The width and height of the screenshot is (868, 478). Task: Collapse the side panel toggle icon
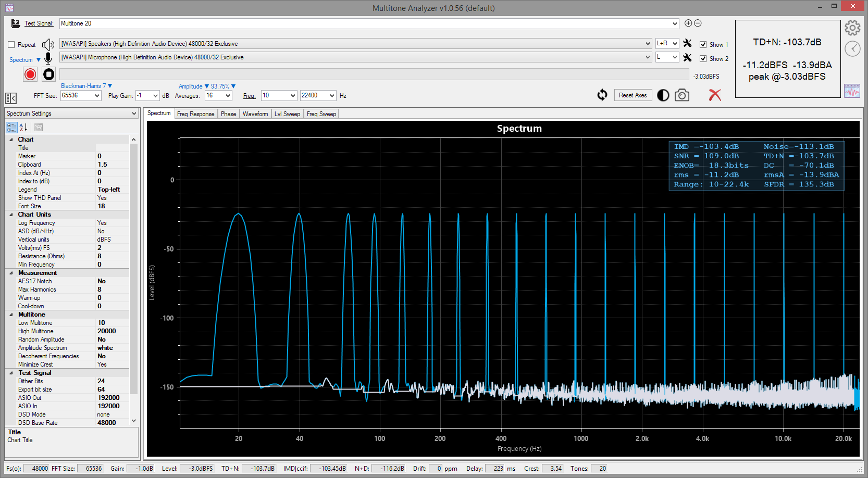click(11, 98)
